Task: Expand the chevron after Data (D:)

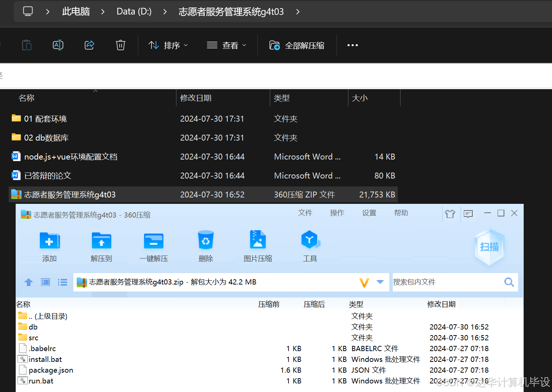Action: click(x=165, y=12)
